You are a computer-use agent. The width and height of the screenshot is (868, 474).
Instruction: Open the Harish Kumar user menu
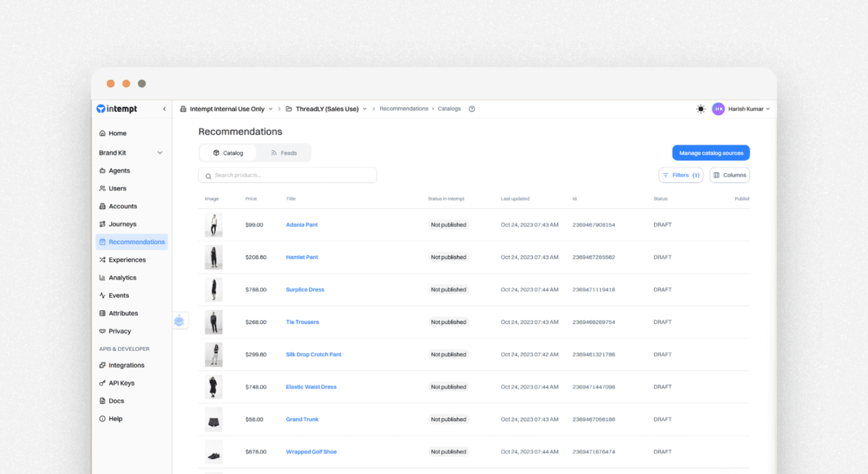(741, 109)
